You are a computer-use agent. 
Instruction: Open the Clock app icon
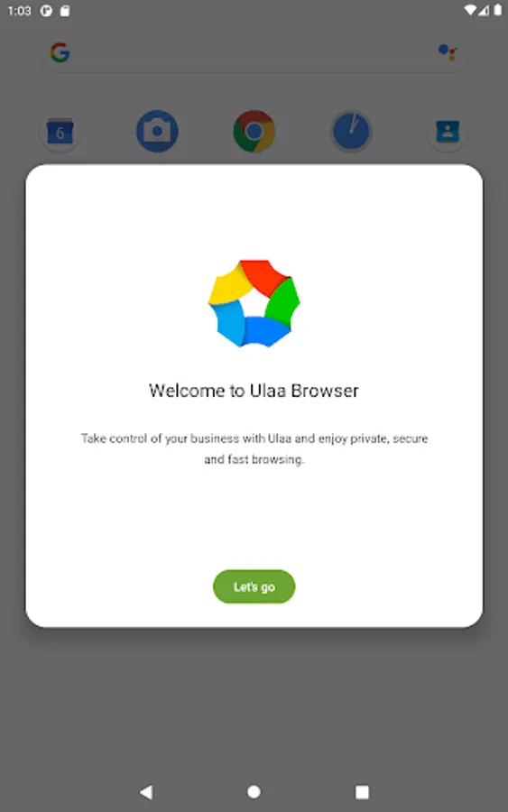351,131
